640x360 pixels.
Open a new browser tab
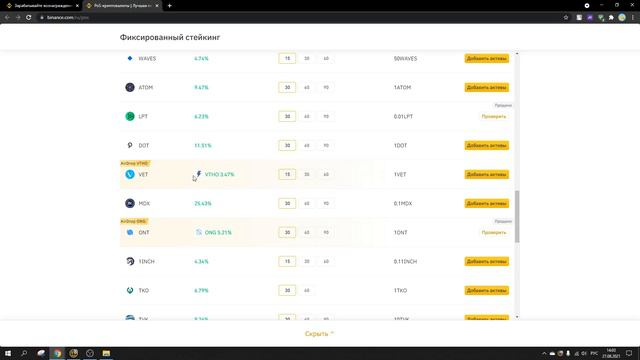tap(169, 6)
